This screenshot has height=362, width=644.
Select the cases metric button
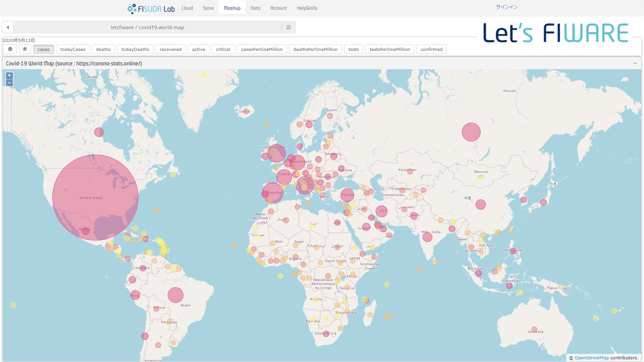point(43,49)
